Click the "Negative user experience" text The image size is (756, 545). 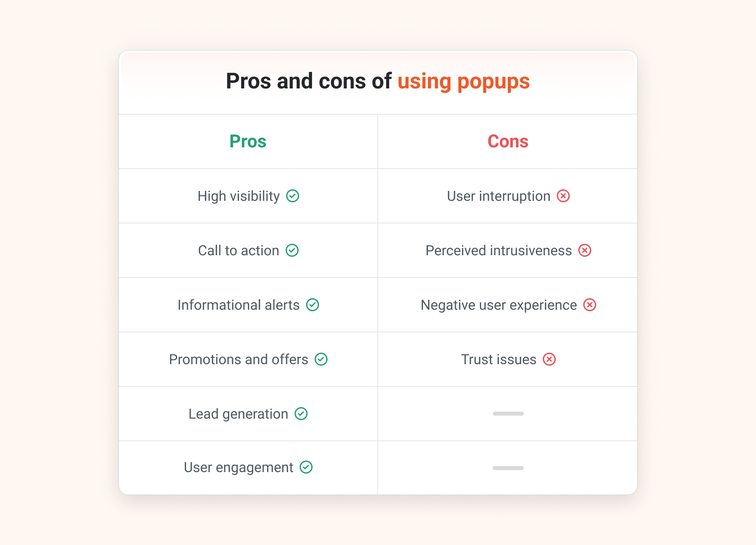click(x=498, y=305)
